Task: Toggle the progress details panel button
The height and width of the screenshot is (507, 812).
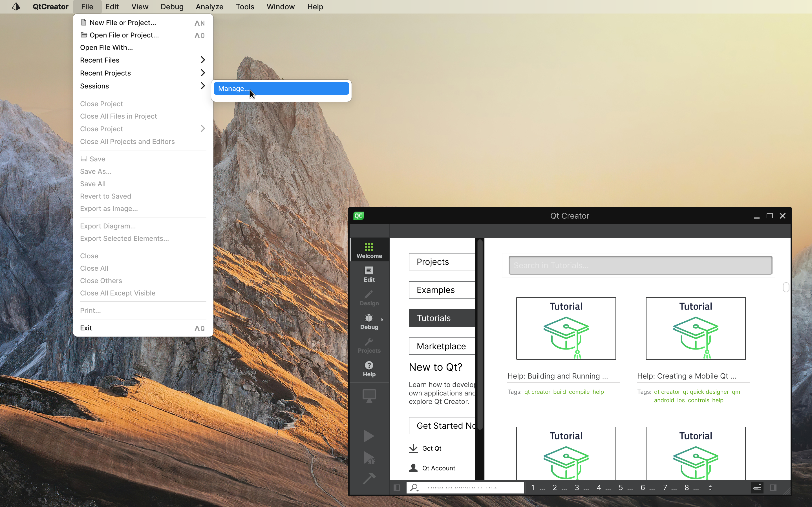Action: tap(757, 487)
